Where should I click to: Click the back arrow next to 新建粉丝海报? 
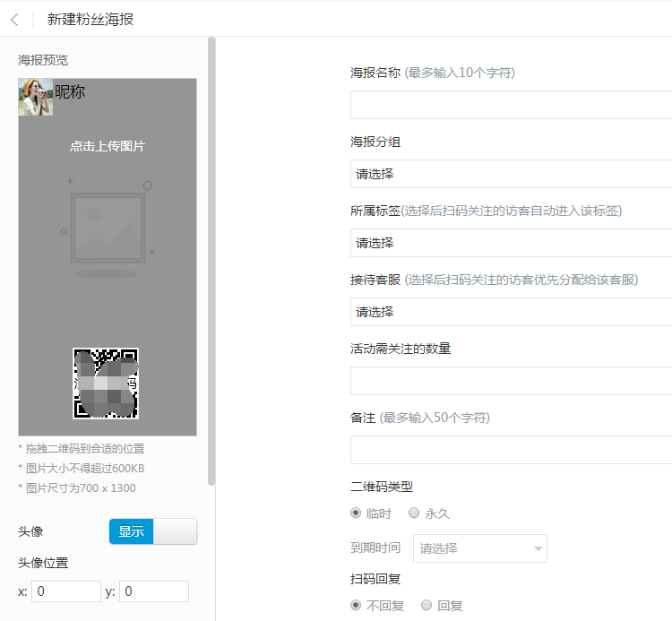(x=14, y=19)
